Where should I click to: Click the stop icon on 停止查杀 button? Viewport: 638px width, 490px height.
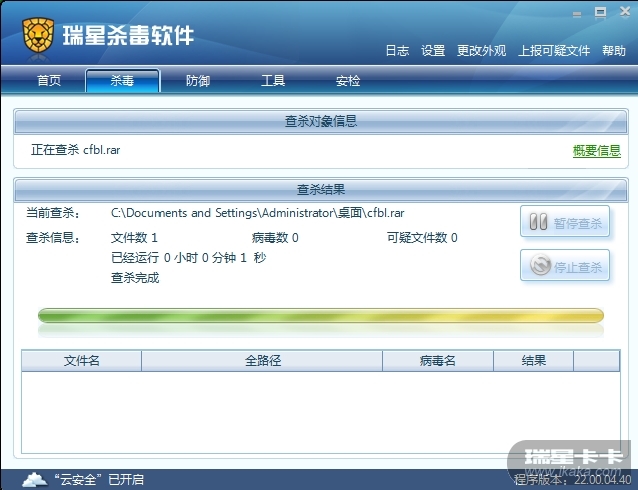pos(540,265)
